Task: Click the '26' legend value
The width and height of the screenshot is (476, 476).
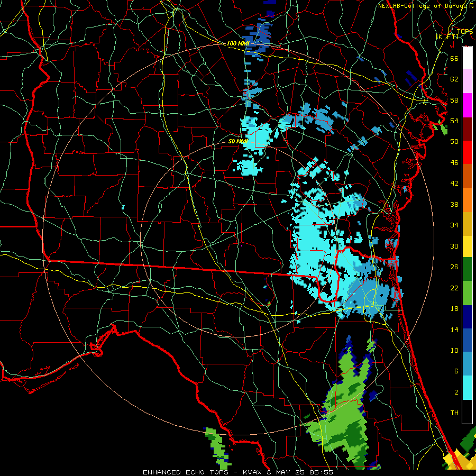Action: point(454,267)
